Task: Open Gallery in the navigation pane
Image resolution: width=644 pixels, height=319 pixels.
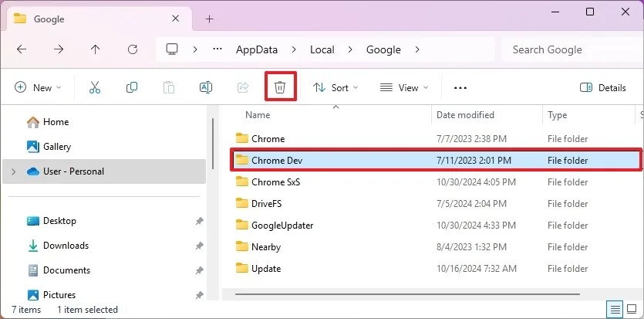Action: [49, 146]
